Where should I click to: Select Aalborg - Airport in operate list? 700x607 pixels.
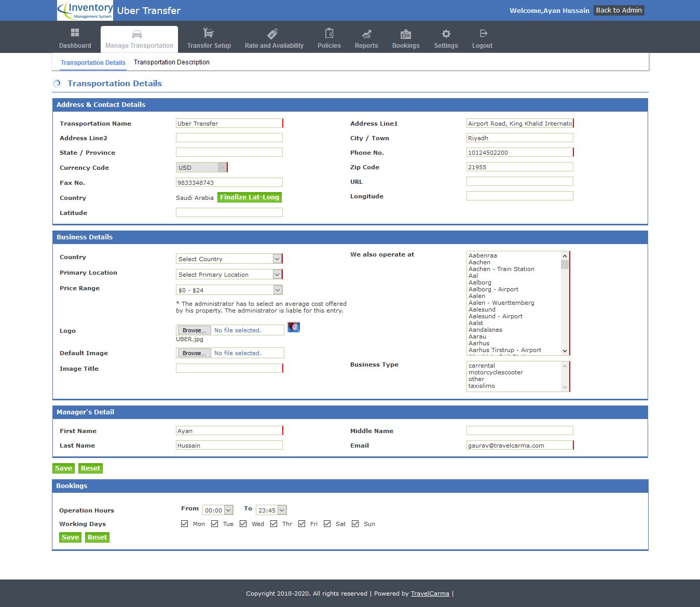coord(493,289)
